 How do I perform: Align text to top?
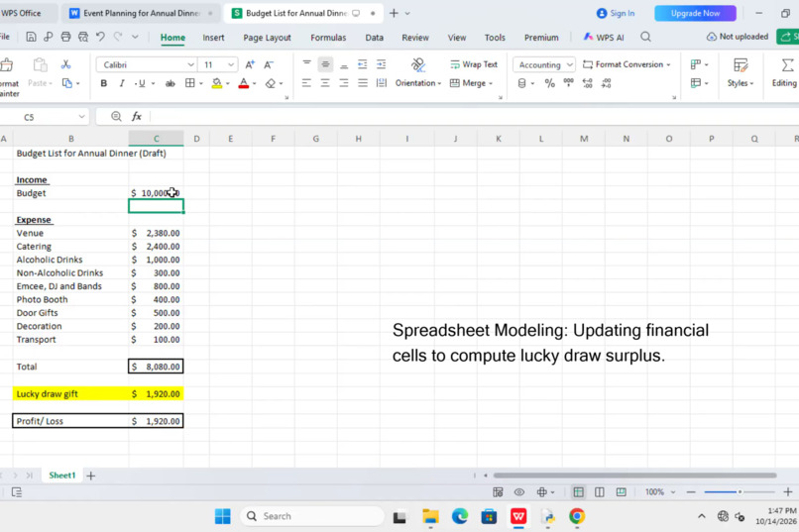click(x=306, y=64)
